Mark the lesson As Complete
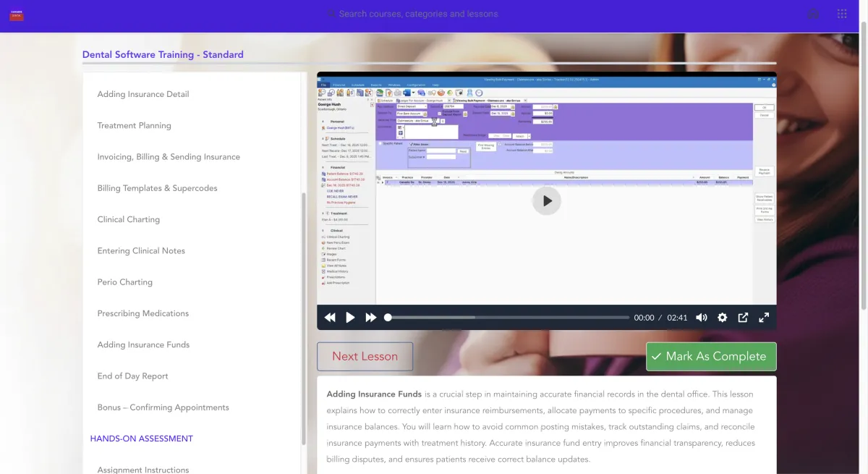 [x=711, y=356]
